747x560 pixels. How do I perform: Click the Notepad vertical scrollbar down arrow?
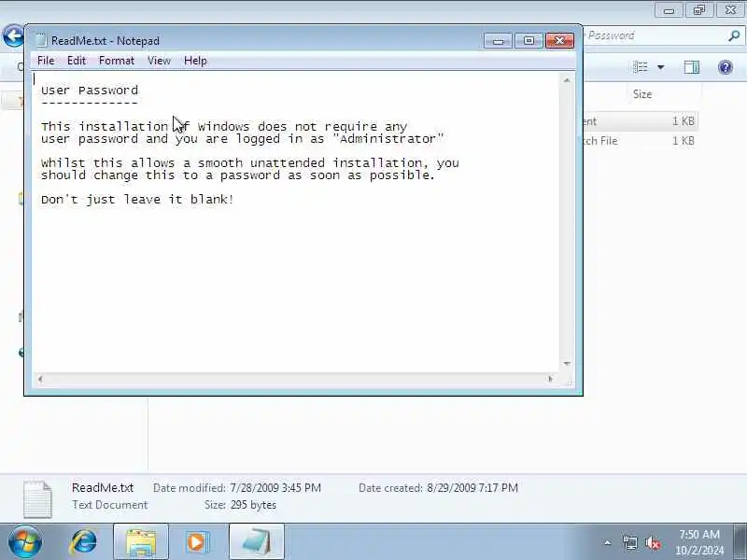[567, 364]
